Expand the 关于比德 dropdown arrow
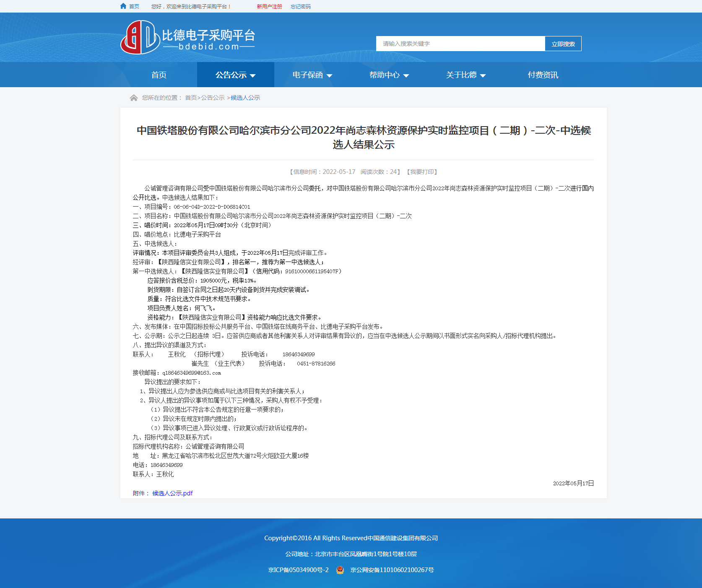The image size is (702, 588). (483, 75)
